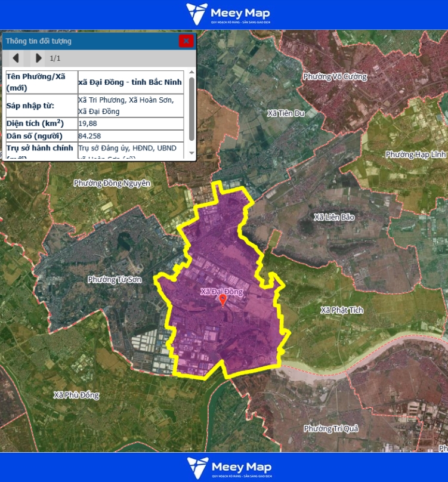Click Phường Đồng Nguyên map label
Screen dimensions: 448x482
[112, 183]
